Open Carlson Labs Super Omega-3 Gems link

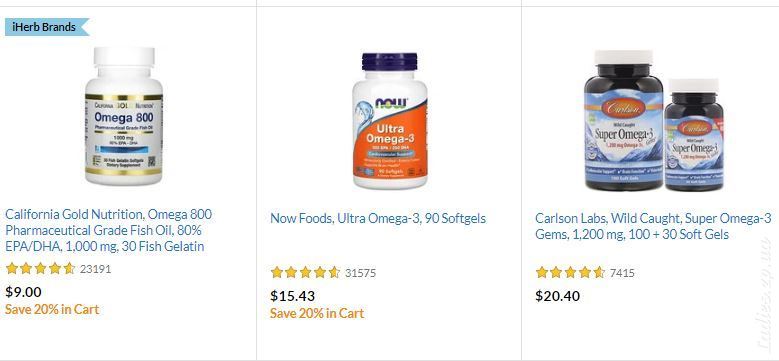653,226
